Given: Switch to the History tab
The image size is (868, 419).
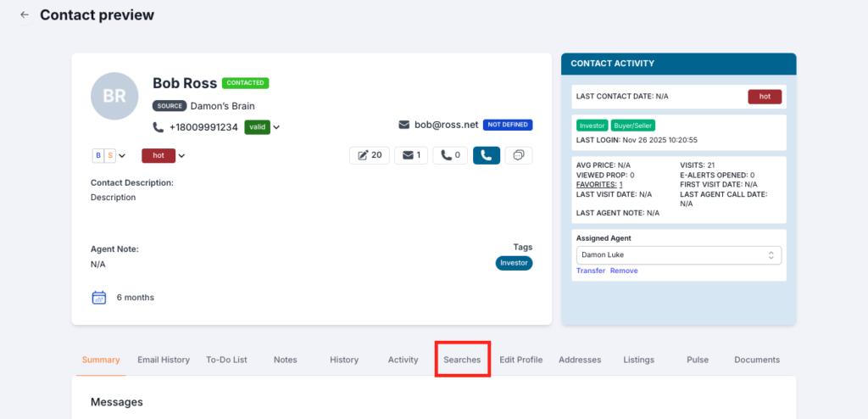Looking at the screenshot, I should click(x=344, y=360).
